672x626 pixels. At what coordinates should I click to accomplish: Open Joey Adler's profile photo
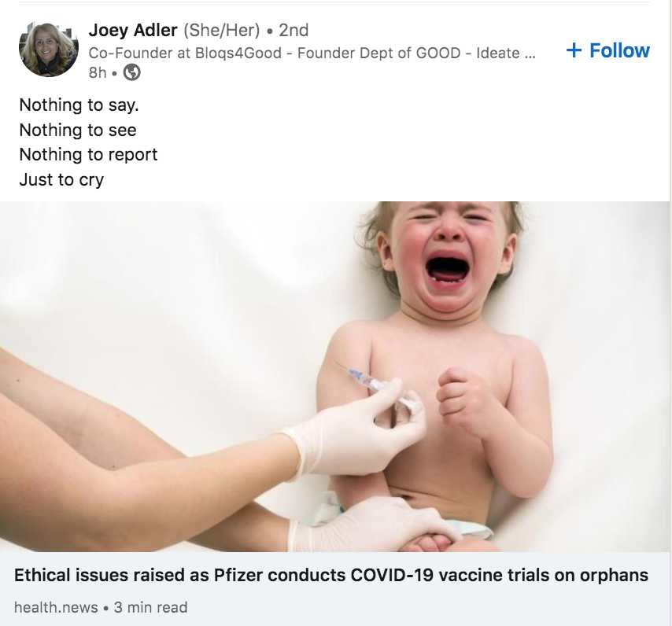pos(49,50)
